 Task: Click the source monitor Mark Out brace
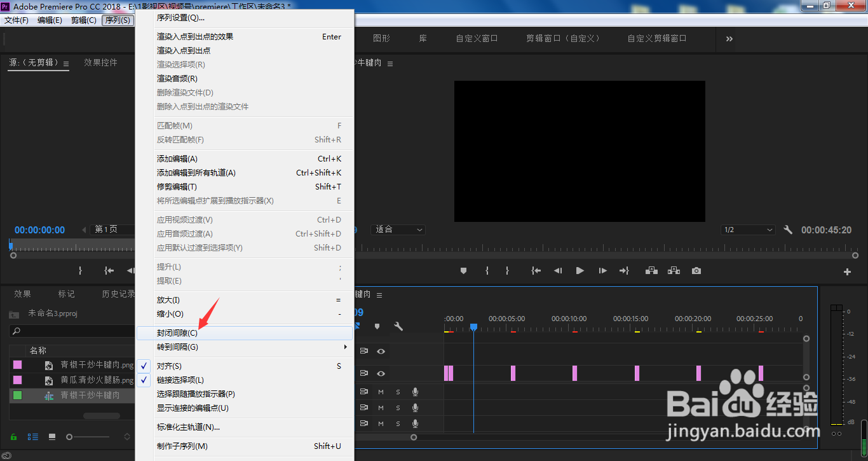coord(80,270)
